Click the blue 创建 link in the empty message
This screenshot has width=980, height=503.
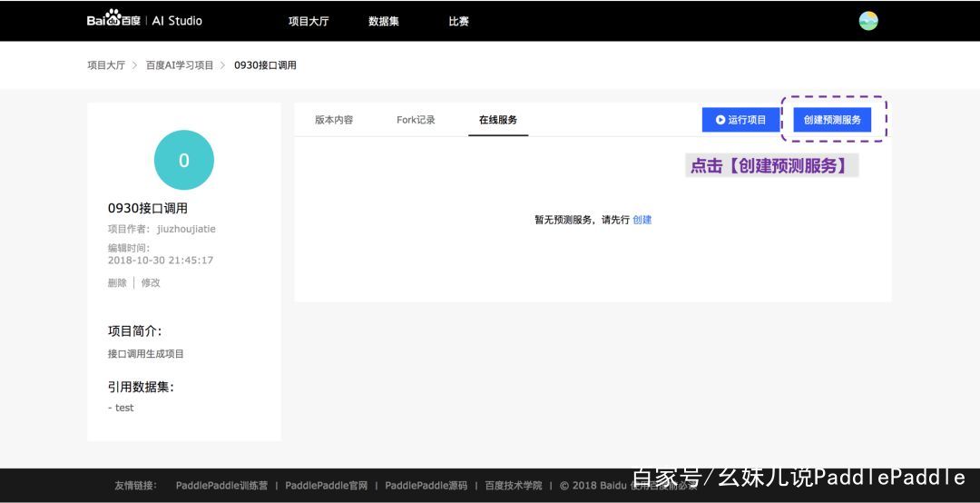[642, 220]
